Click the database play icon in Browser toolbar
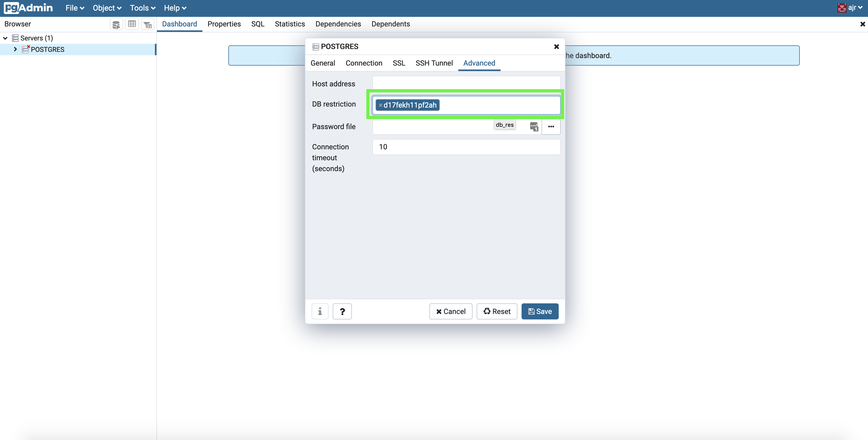Viewport: 868px width, 440px height. tap(116, 24)
